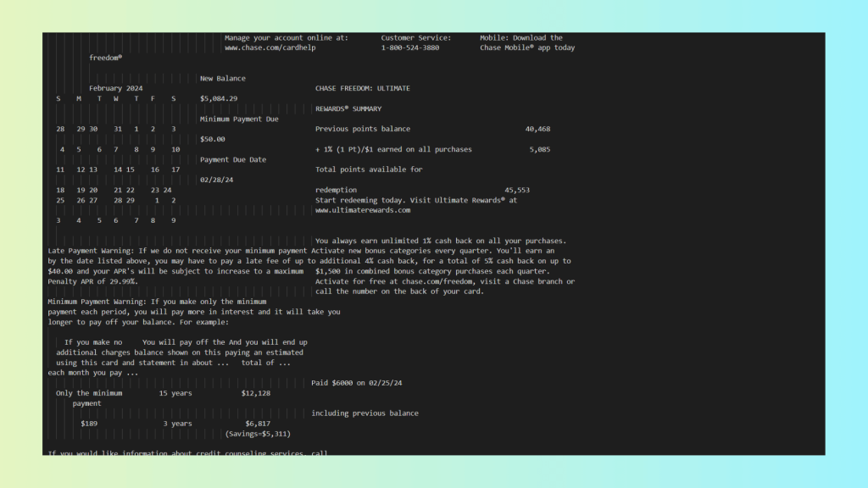Click the CHASE FREEDOM: ULTIMATE heading

[363, 89]
